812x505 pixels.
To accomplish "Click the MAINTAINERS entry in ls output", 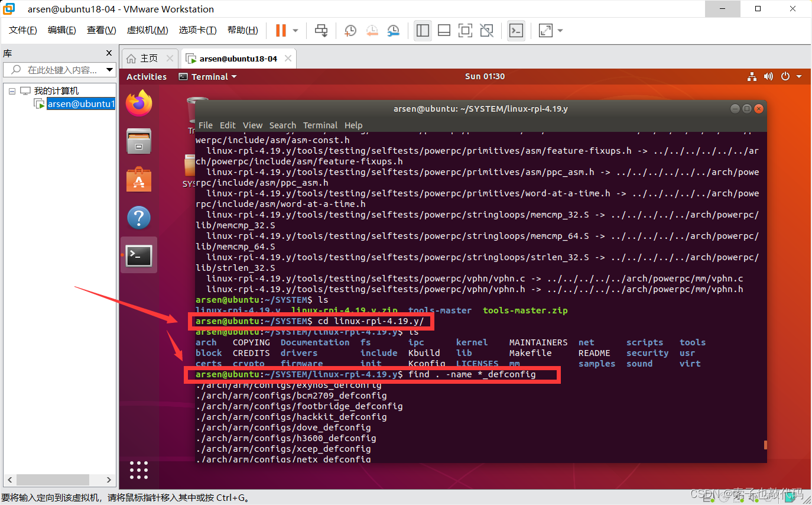I will click(x=538, y=342).
